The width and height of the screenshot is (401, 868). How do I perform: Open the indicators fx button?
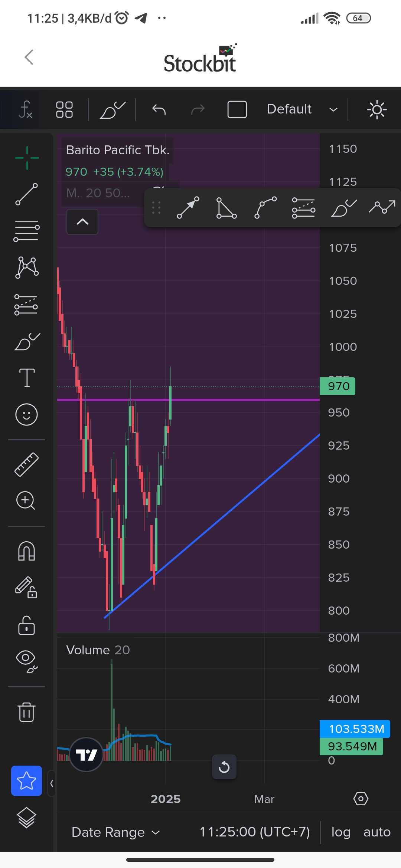click(25, 110)
